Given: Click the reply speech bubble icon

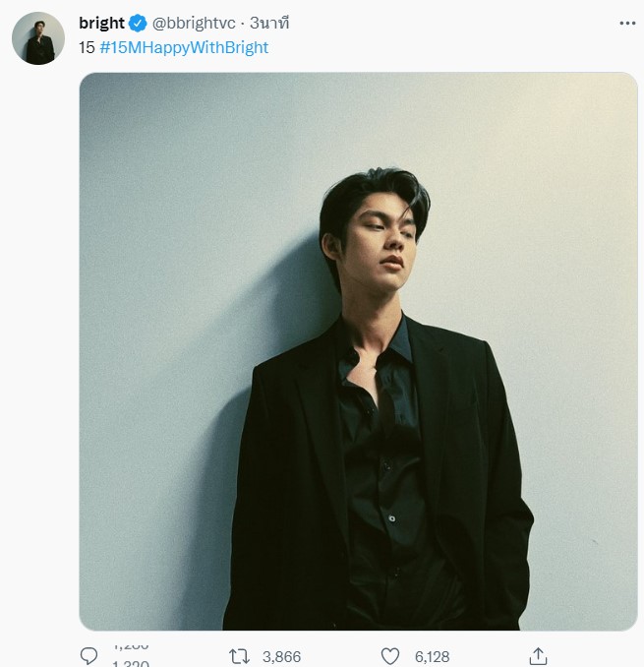Looking at the screenshot, I should pyautogui.click(x=88, y=656).
